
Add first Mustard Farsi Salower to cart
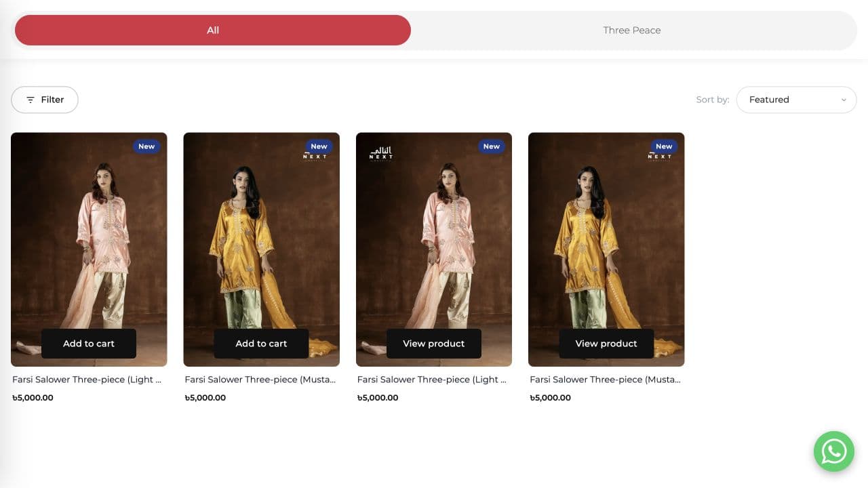tap(261, 344)
